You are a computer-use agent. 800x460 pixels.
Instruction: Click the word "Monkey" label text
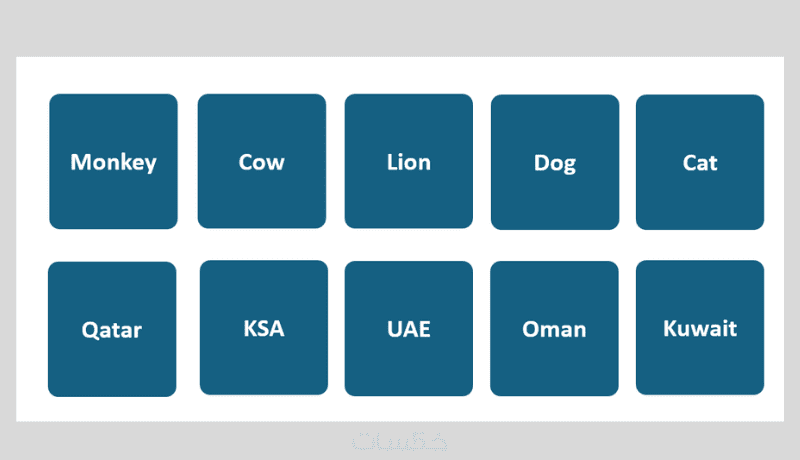coord(113,162)
